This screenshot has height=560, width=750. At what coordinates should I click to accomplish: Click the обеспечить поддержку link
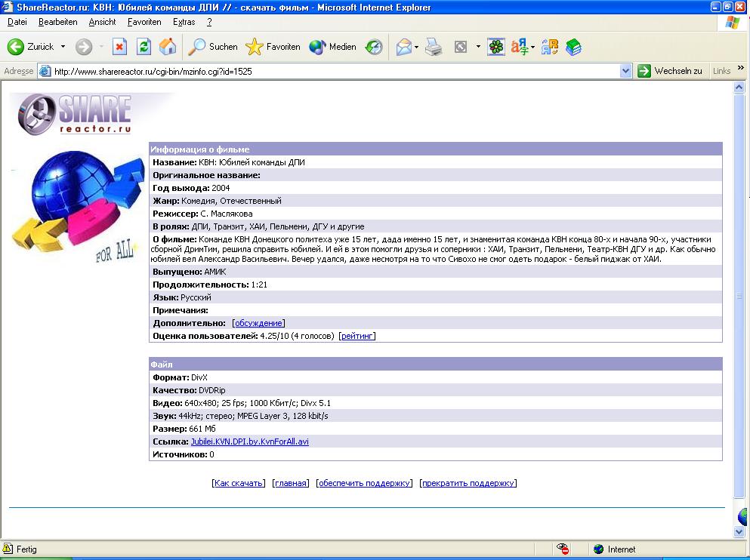click(364, 483)
